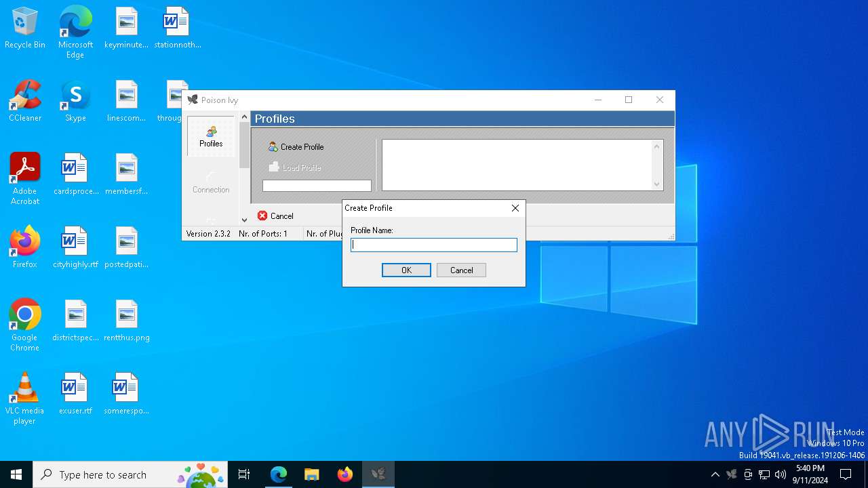Confirm with the OK button

[x=406, y=270]
